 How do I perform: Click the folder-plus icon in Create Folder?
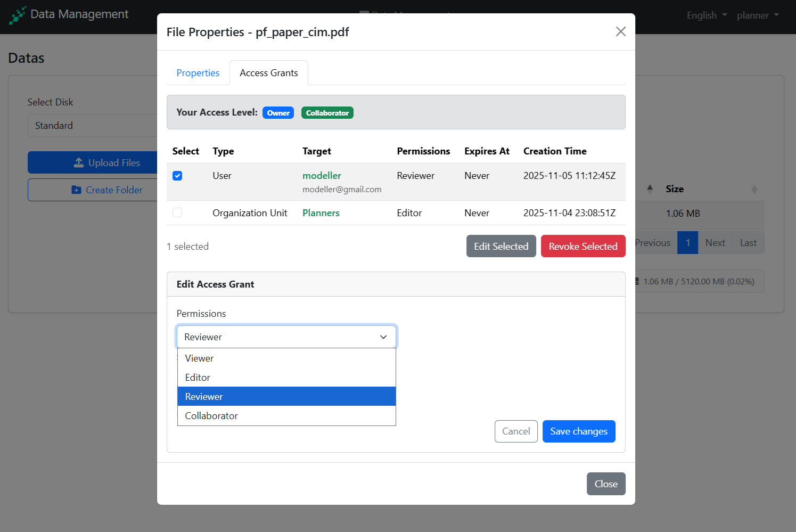tap(76, 190)
